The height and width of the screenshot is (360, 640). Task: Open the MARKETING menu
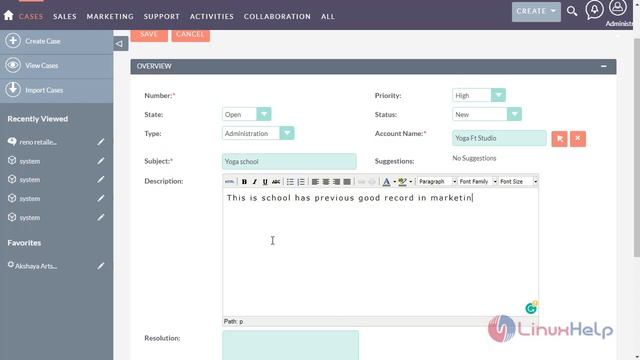110,16
